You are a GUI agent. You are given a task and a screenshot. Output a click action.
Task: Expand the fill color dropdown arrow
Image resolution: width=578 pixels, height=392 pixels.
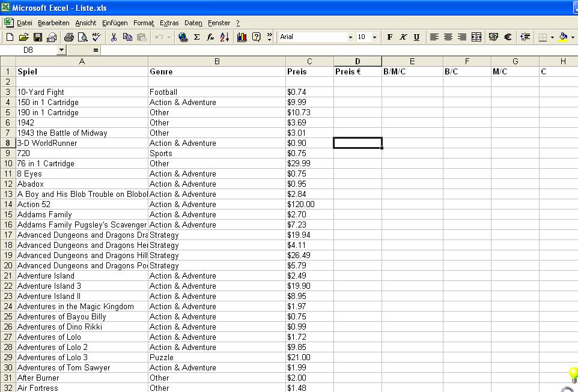click(573, 37)
